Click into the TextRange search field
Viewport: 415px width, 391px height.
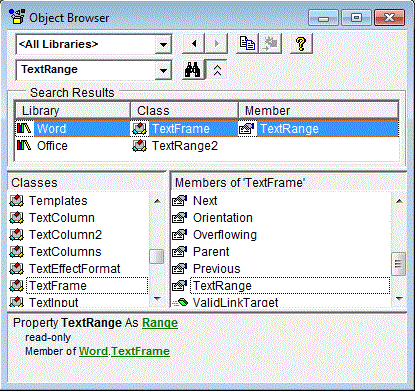86,70
